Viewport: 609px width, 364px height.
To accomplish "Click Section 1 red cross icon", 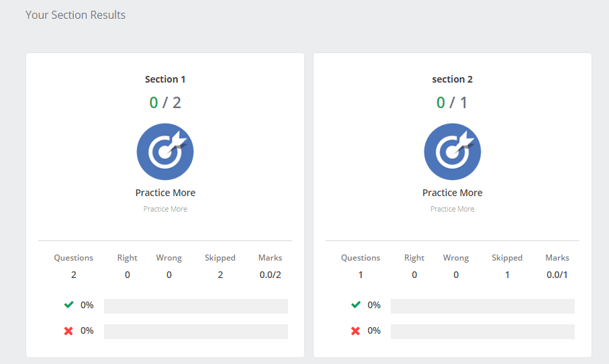I will pos(68,331).
